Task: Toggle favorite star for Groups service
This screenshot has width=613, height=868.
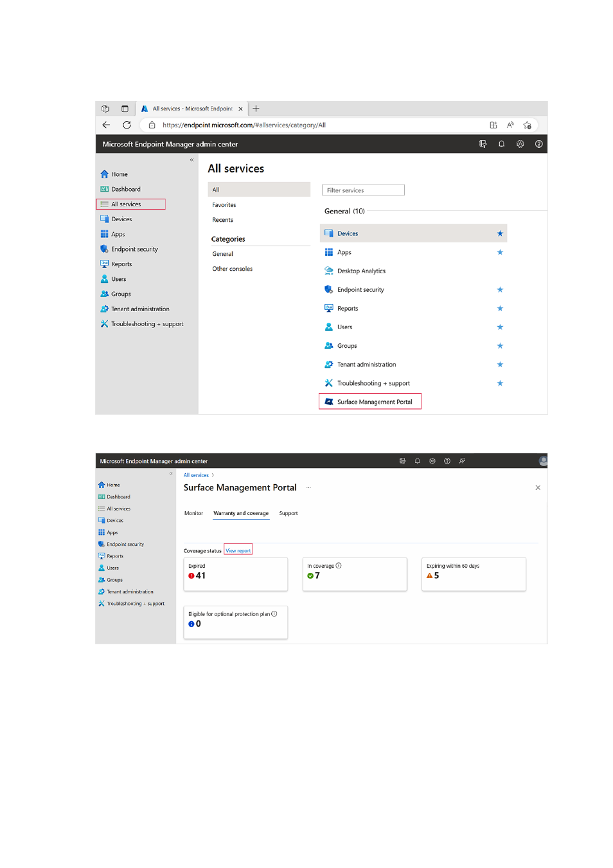Action: pos(500,346)
